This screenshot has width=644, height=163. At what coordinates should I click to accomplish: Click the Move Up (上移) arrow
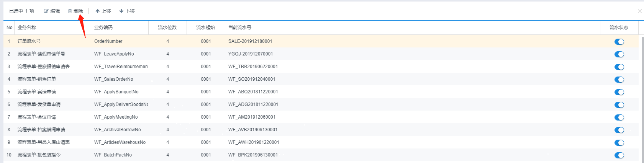tap(98, 11)
